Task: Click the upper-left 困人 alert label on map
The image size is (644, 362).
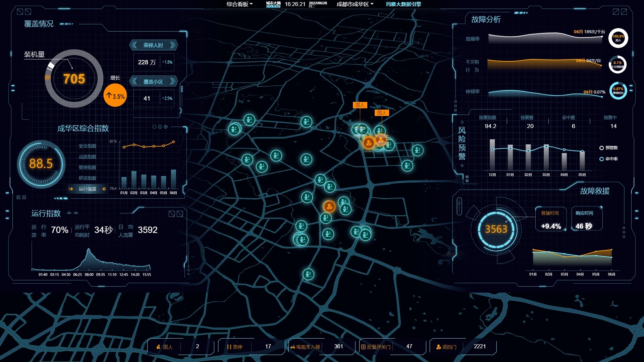Action: click(x=360, y=105)
